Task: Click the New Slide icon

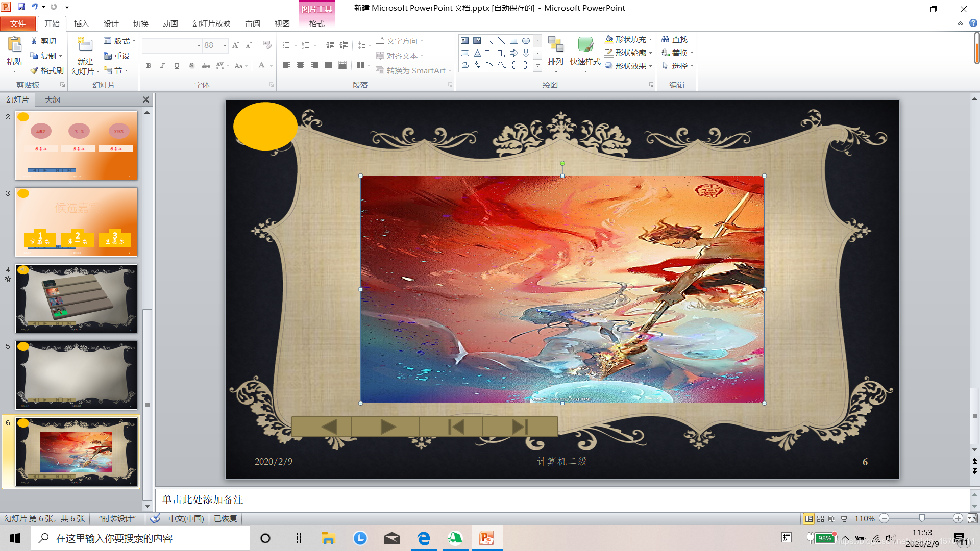Action: 85,45
